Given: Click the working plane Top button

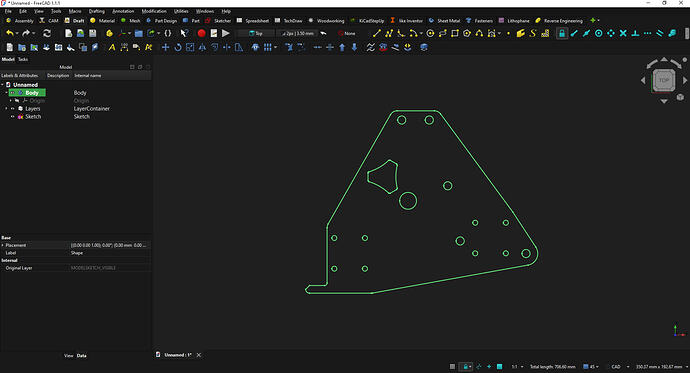Looking at the screenshot, I should click(x=257, y=33).
